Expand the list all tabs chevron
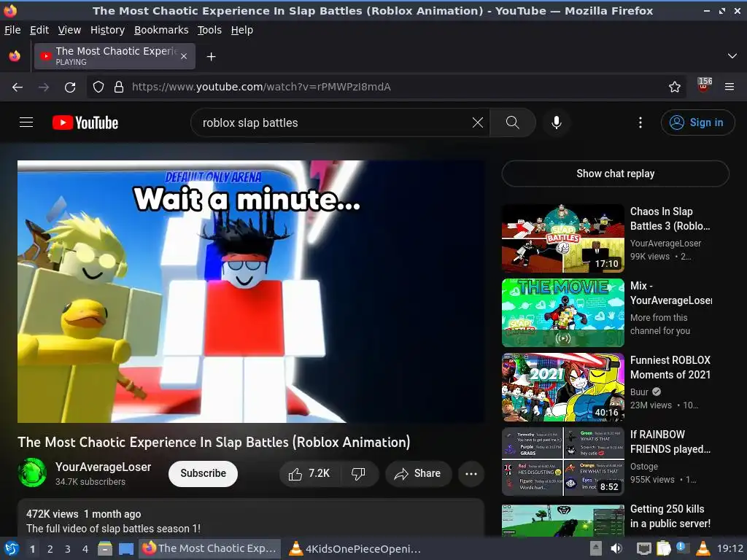Screen dimensions: 747x560 point(732,56)
